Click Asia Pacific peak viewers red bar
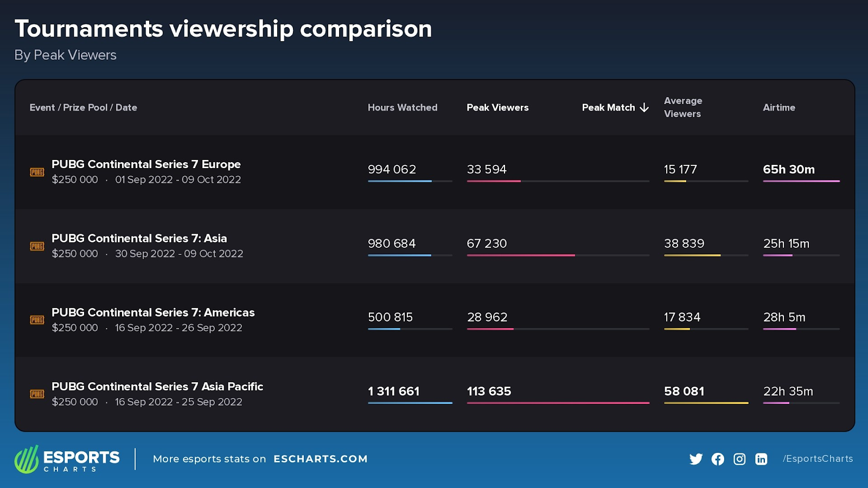Image resolution: width=868 pixels, height=488 pixels. (558, 403)
